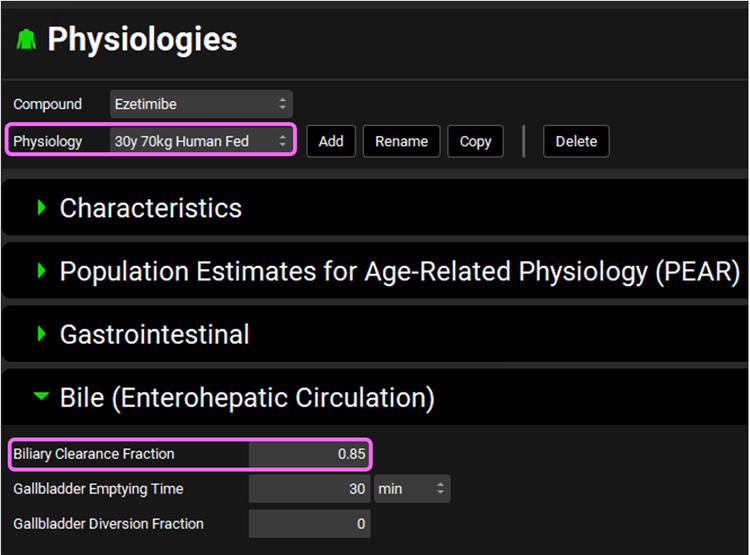
Task: Collapse the Bile (Enterohepatic Circulation) section arrow
Action: coord(42,397)
